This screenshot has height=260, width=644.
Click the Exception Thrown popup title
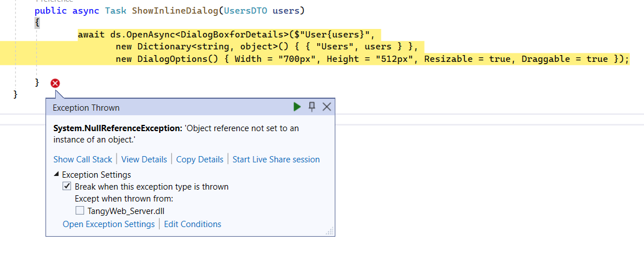(86, 108)
